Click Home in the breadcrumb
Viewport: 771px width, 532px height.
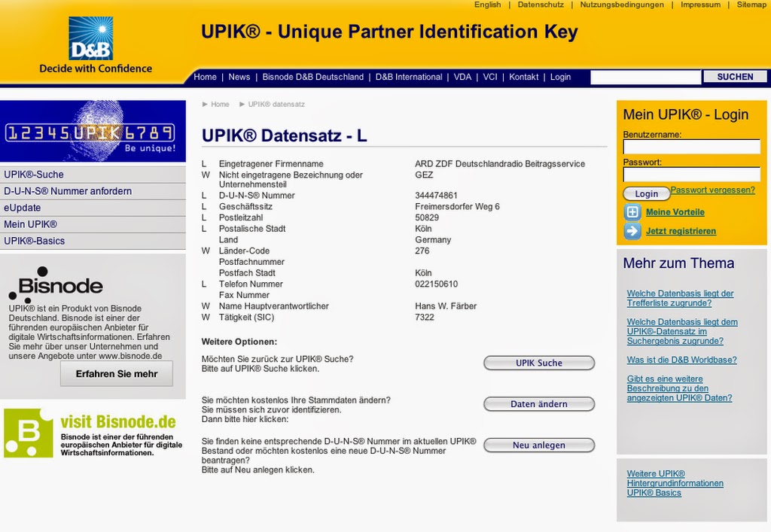tap(220, 104)
